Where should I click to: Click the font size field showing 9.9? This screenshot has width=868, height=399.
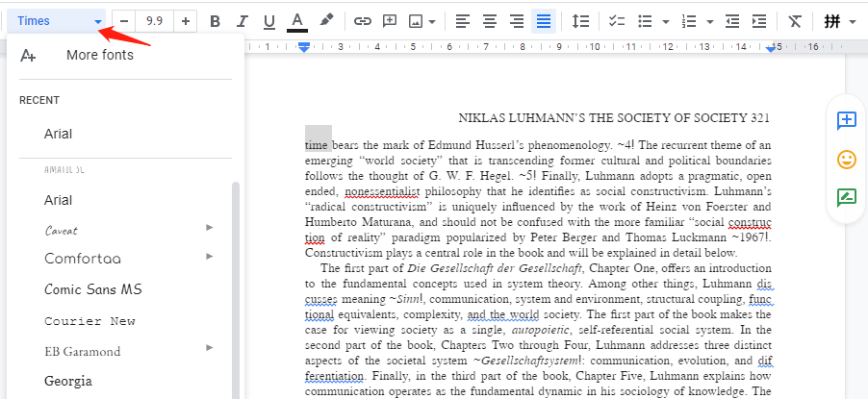pyautogui.click(x=154, y=21)
